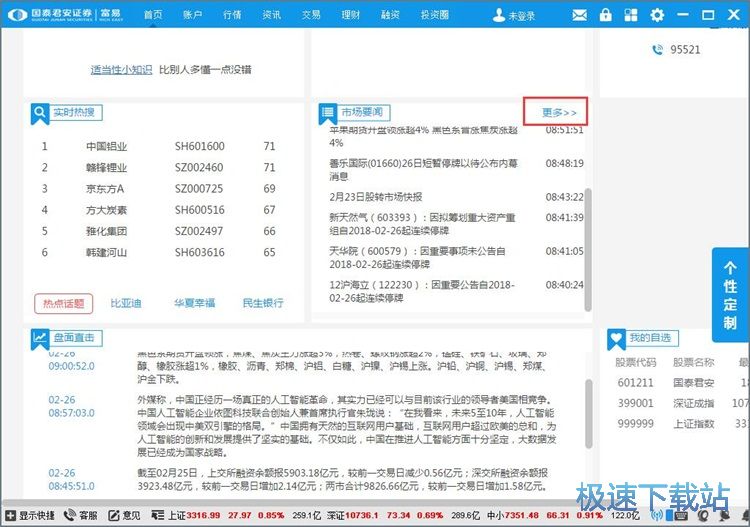Screen dimensions: 750x527
Task: Open 交易 tab
Action: coord(311,15)
